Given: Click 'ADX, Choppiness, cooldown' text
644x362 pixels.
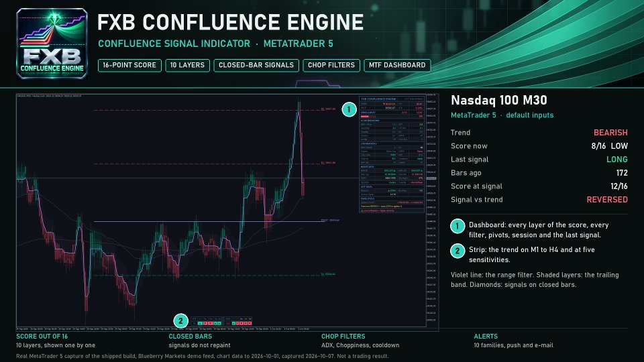Looking at the screenshot, I should pyautogui.click(x=360, y=345).
